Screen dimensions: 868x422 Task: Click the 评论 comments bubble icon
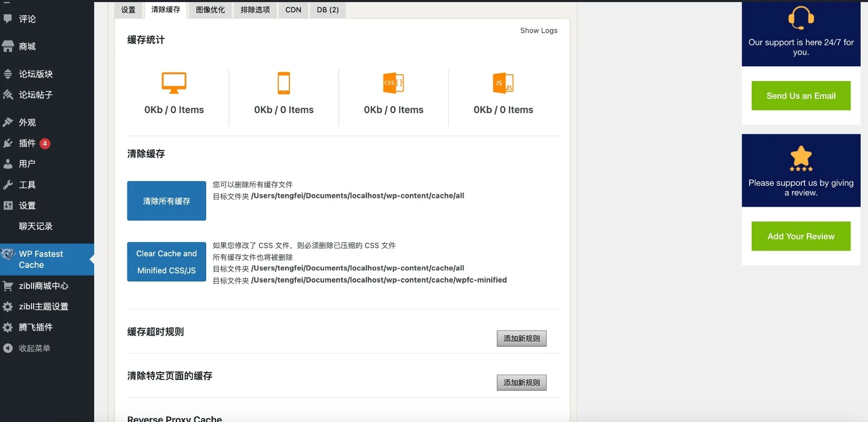point(8,19)
